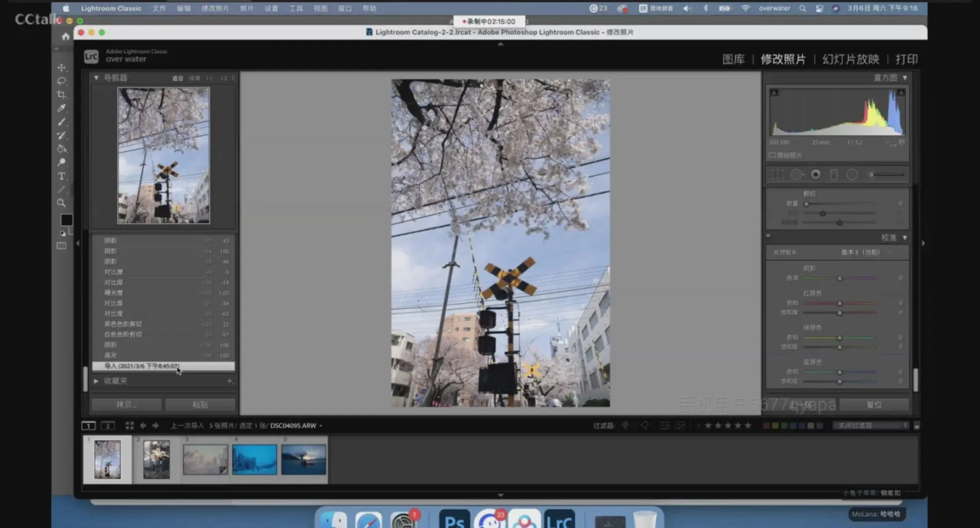The height and width of the screenshot is (528, 980).
Task: Select the 导入 (2021/3/6) history step
Action: click(x=163, y=366)
